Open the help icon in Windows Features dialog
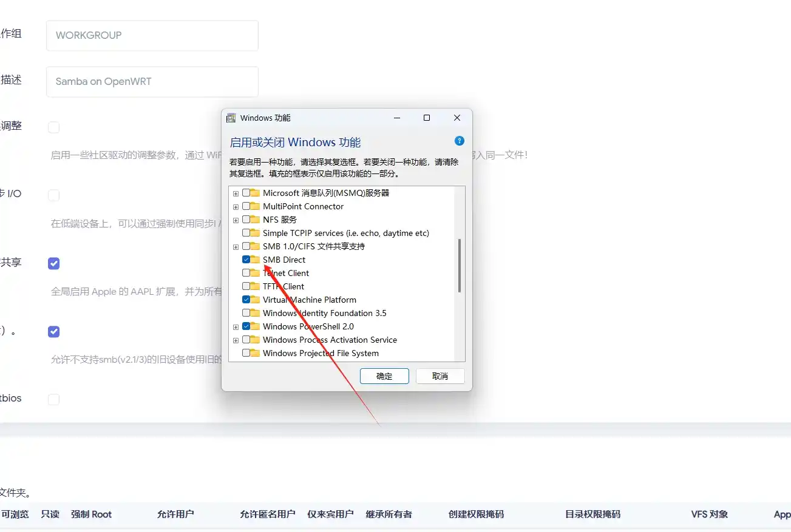Image resolution: width=791 pixels, height=532 pixels. pos(460,141)
